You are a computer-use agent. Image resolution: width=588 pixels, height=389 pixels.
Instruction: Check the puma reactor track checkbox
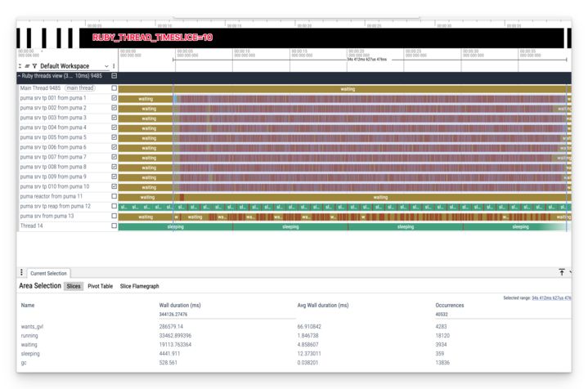(x=114, y=196)
